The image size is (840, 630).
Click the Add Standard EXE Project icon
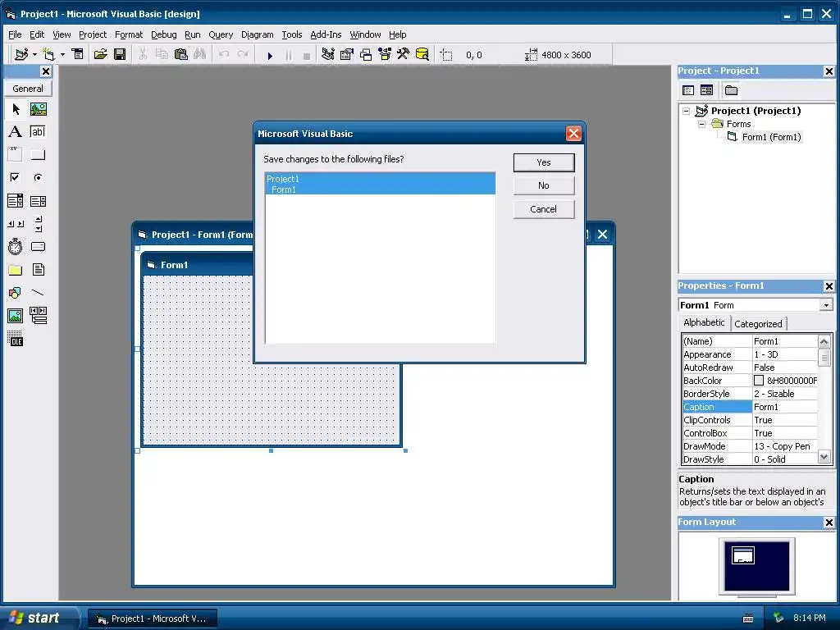[x=21, y=54]
